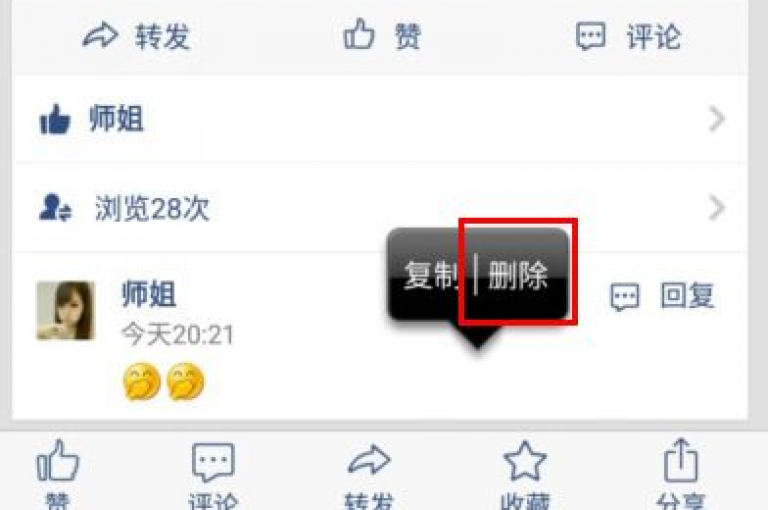768x510 pixels.
Task: Expand the 浏览28次 row chevron
Action: click(717, 208)
